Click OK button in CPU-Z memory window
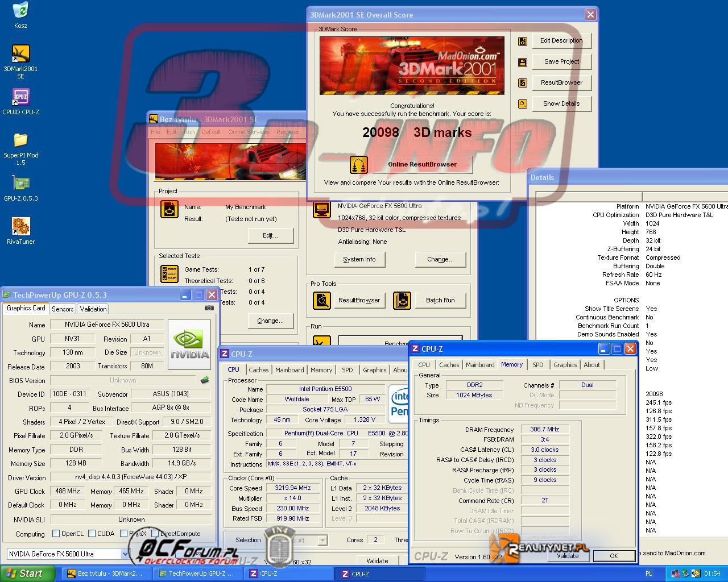 point(614,556)
